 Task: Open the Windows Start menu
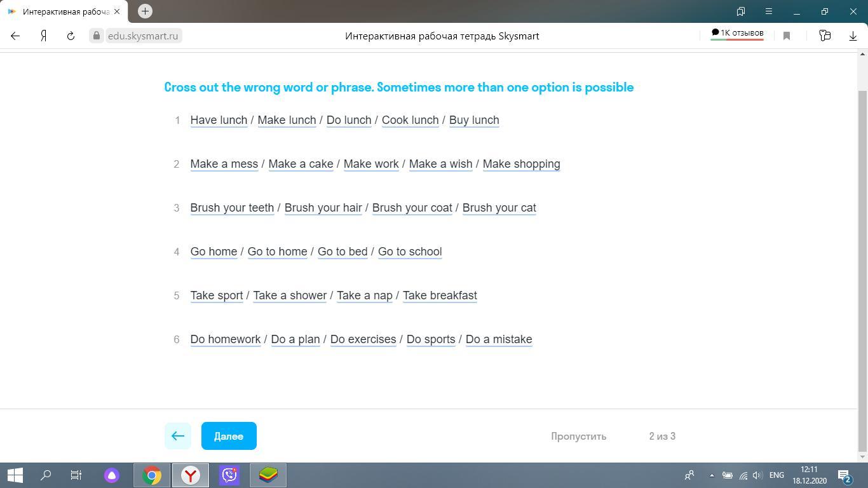(15, 475)
